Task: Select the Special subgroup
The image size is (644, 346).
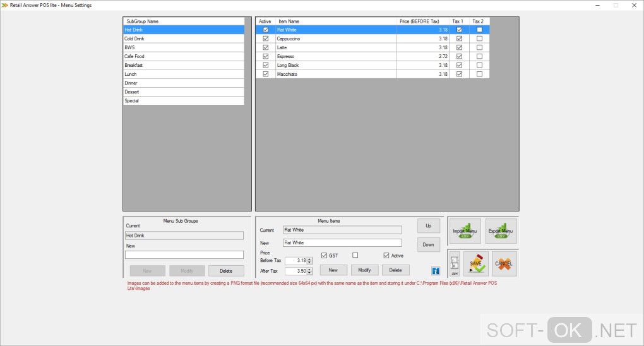Action: (184, 100)
